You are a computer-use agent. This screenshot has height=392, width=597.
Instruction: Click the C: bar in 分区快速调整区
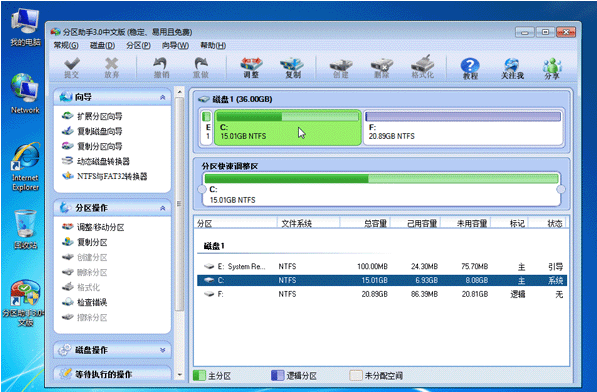pos(381,189)
